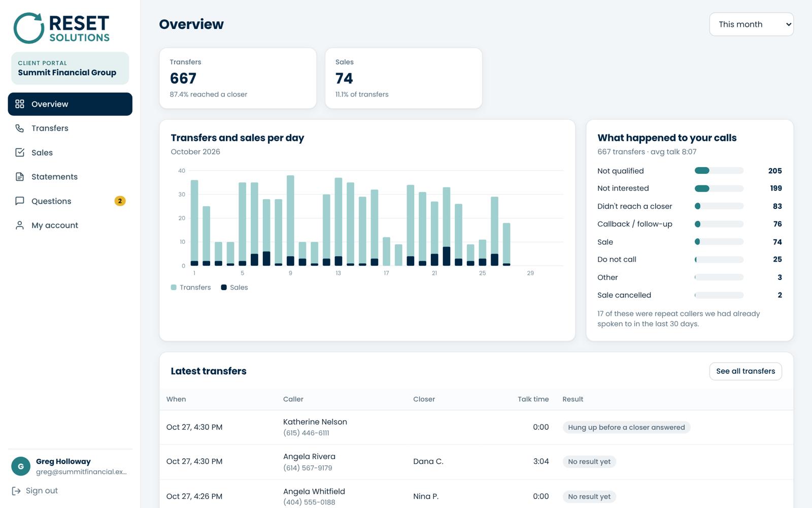Screen dimensions: 812x508
Task: Click the Not interested progress bar
Action: (719, 188)
